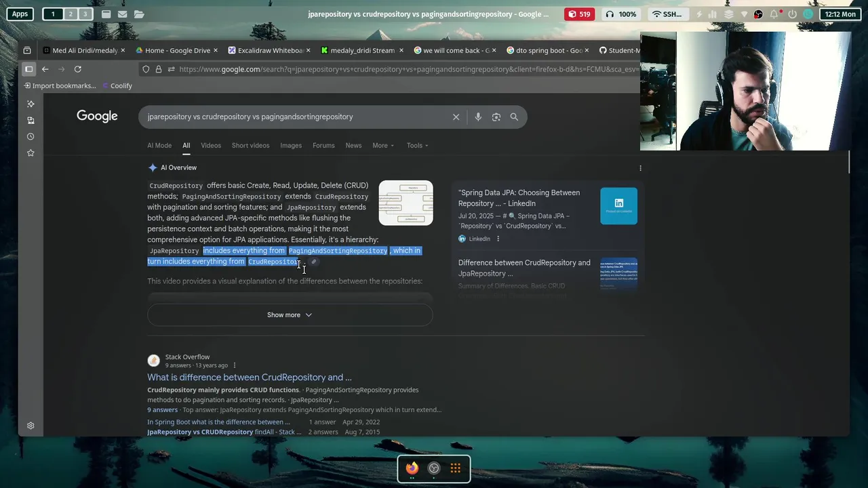Viewport: 868px width, 488px height.
Task: Open bookmarks star icon in sidebar
Action: (31, 153)
